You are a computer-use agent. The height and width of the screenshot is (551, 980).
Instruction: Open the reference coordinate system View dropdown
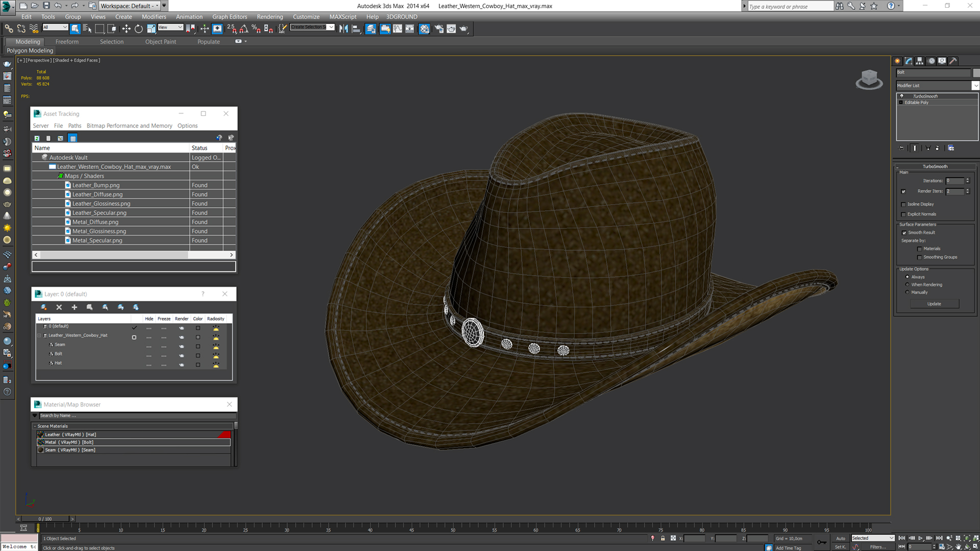170,27
